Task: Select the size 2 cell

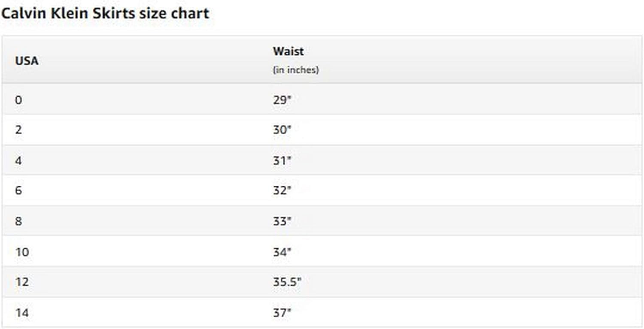Action: 18,130
